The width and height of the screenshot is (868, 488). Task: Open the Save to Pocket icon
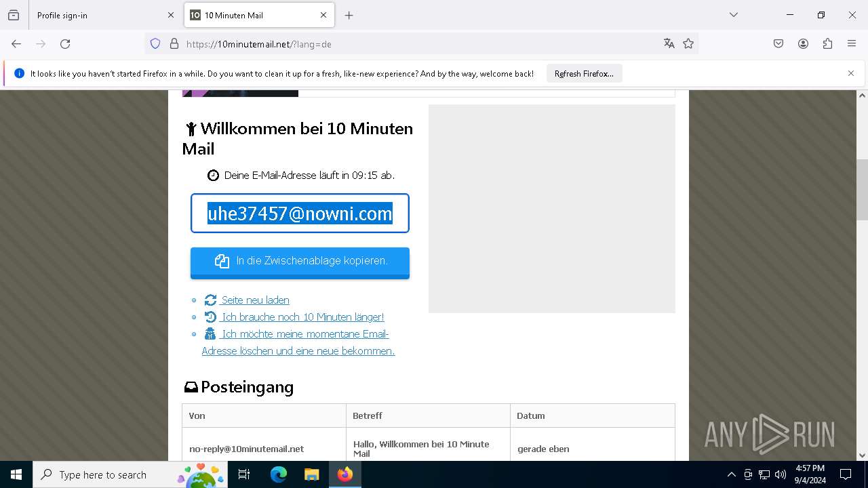point(778,44)
